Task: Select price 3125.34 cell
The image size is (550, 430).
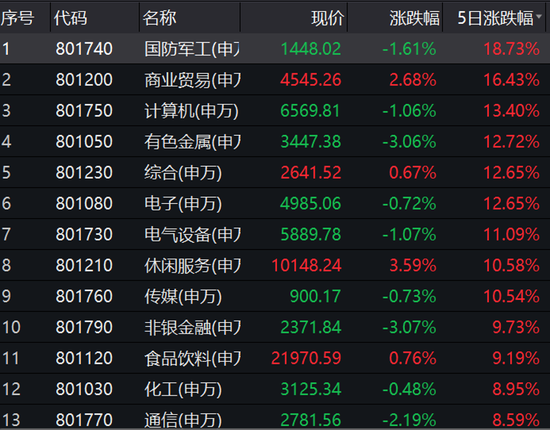Action: tap(311, 388)
